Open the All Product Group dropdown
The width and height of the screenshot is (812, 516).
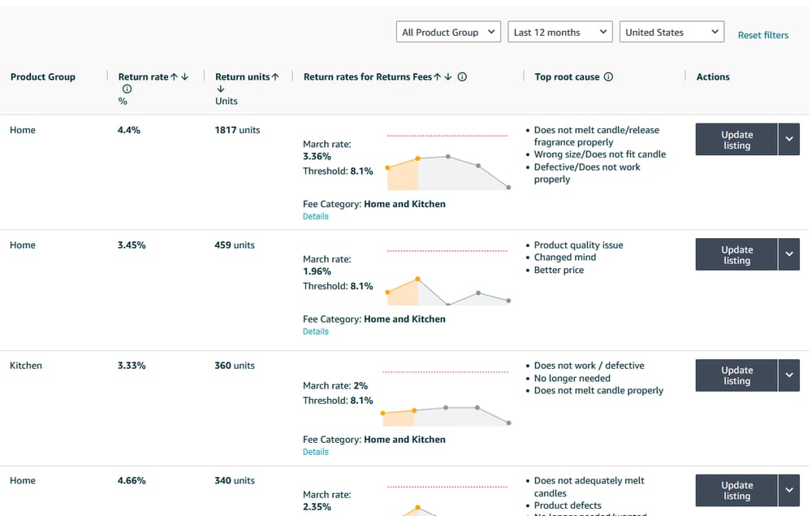(448, 33)
